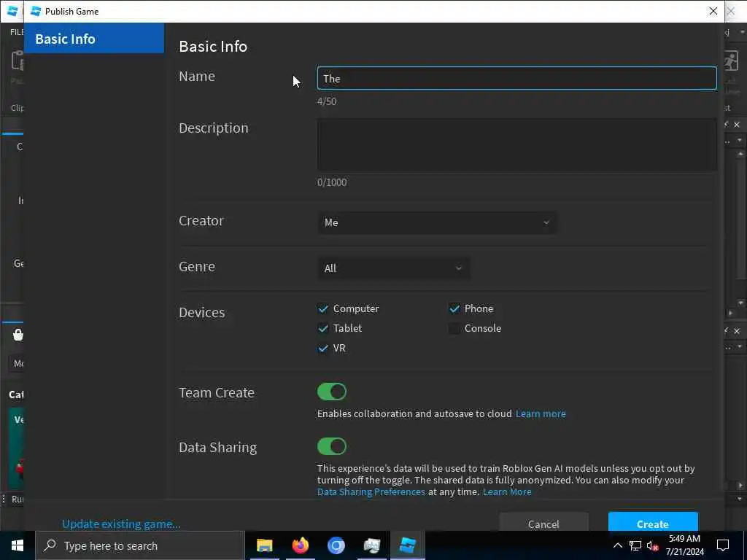Click the Cancel button
This screenshot has height=560, width=747.
point(543,523)
